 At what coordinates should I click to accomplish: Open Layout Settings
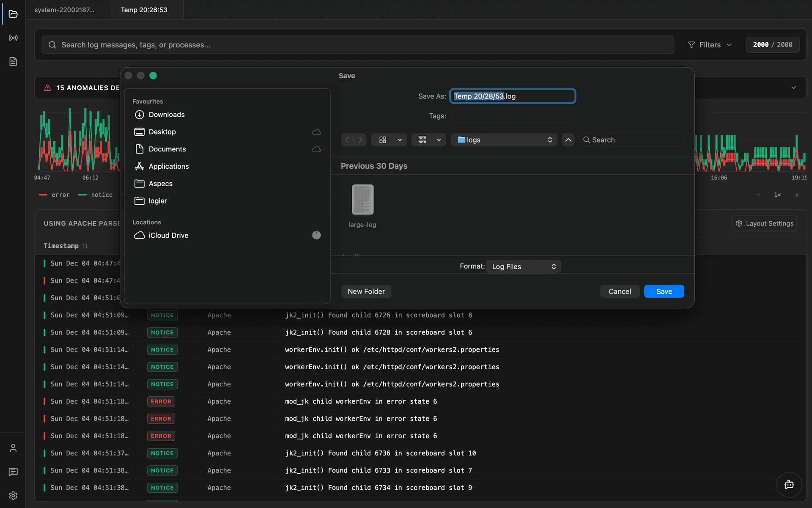coord(764,223)
